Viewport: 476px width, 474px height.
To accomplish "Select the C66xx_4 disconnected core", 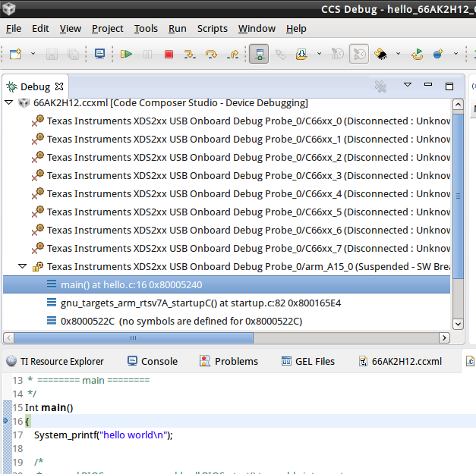I will coord(241,194).
